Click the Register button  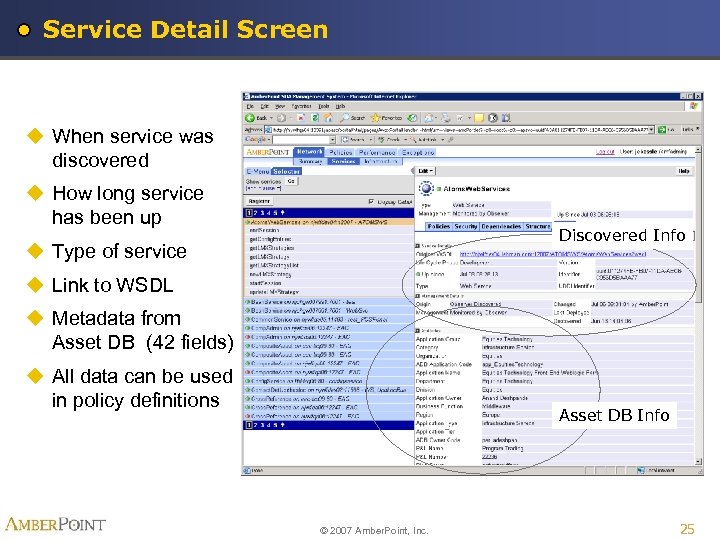[x=259, y=201]
